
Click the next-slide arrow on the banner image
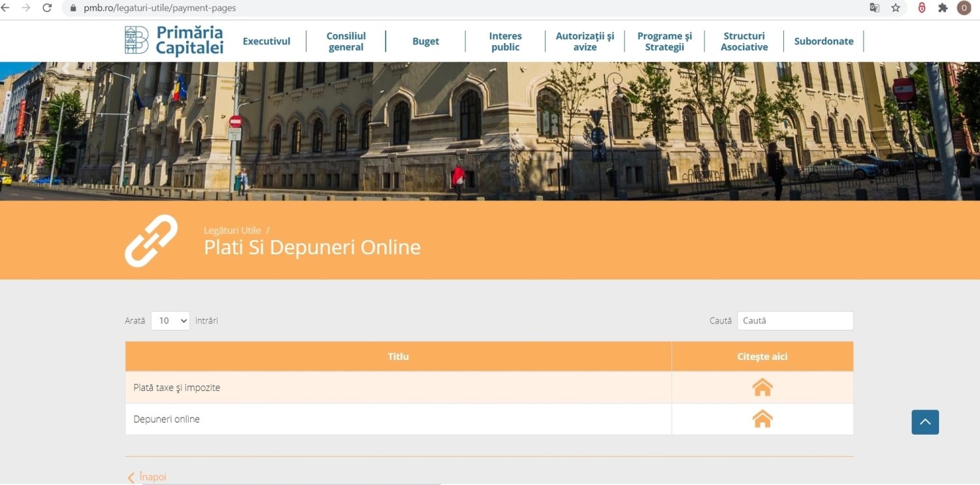(912, 68)
